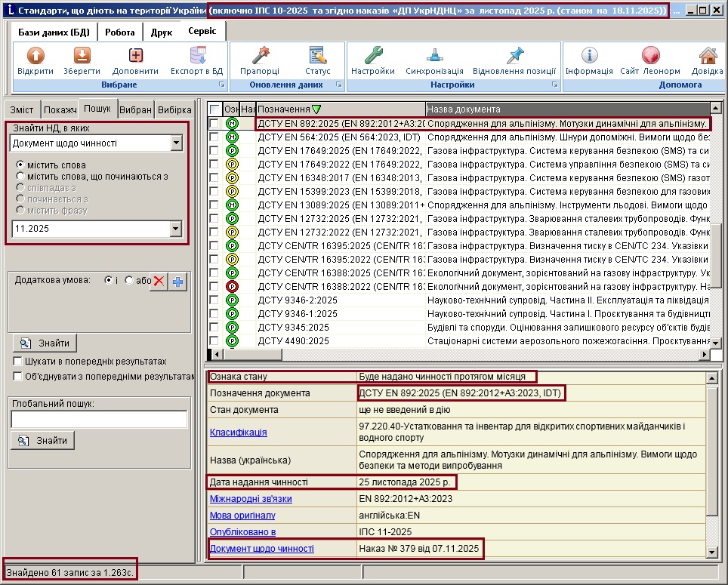Click the Зберегти icon in ribbon
Image resolution: width=728 pixels, height=585 pixels.
(x=82, y=56)
